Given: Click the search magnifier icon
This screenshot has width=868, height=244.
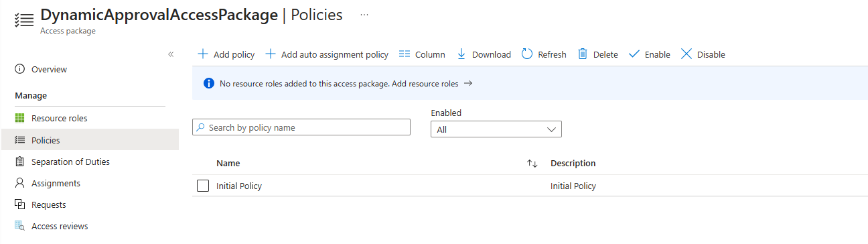Looking at the screenshot, I should click(201, 127).
